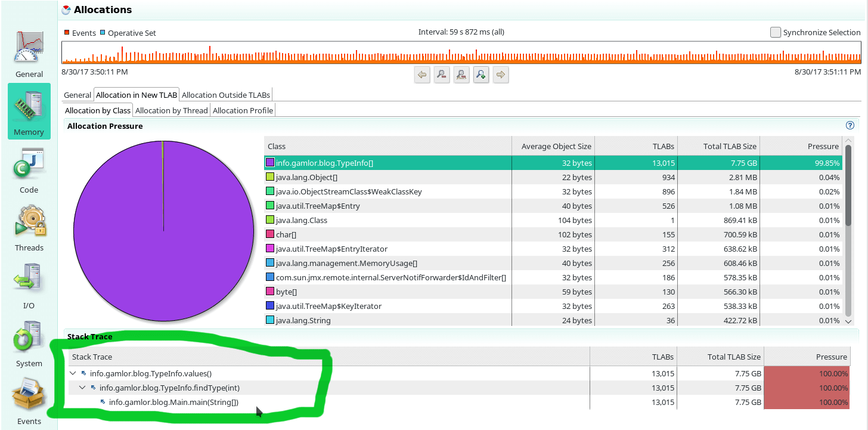Select the java.lang.Class row

(x=553, y=220)
